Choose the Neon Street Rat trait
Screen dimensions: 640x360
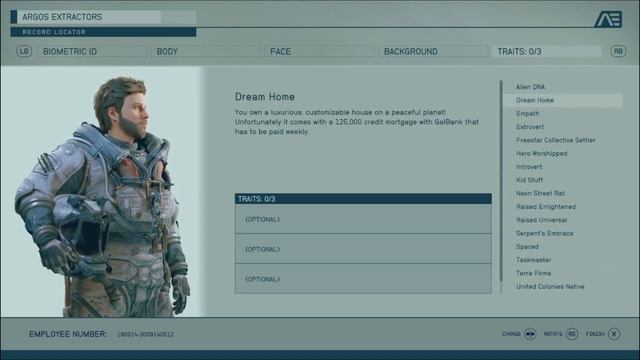coord(540,193)
